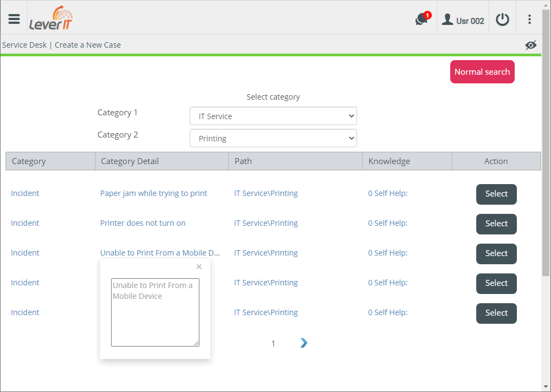Viewport: 551px width, 392px height.
Task: Expand the Category 1 dropdown
Action: (x=273, y=116)
